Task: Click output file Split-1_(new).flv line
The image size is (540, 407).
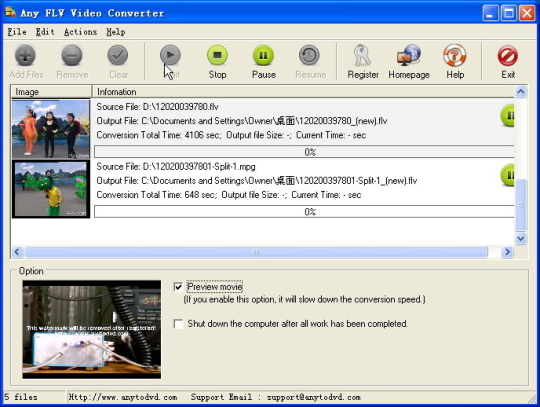Action: [257, 181]
